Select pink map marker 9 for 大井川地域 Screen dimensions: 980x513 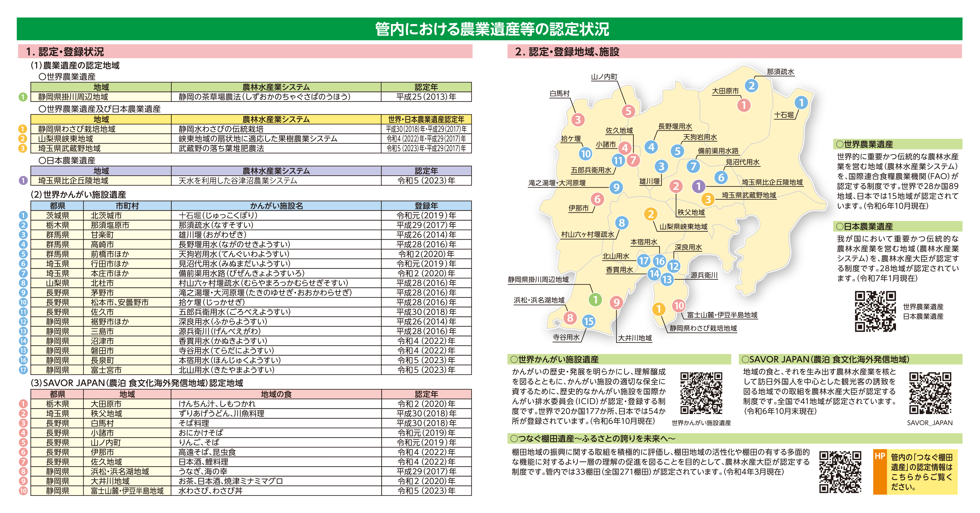pos(616,303)
